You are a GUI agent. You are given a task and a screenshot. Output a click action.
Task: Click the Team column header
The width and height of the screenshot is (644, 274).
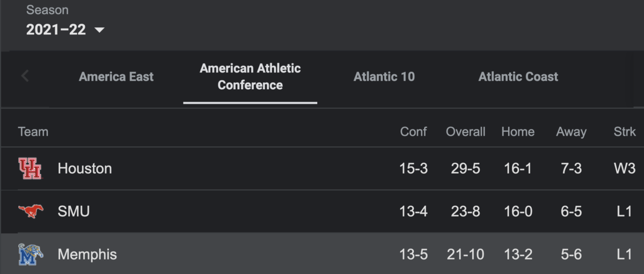point(33,132)
